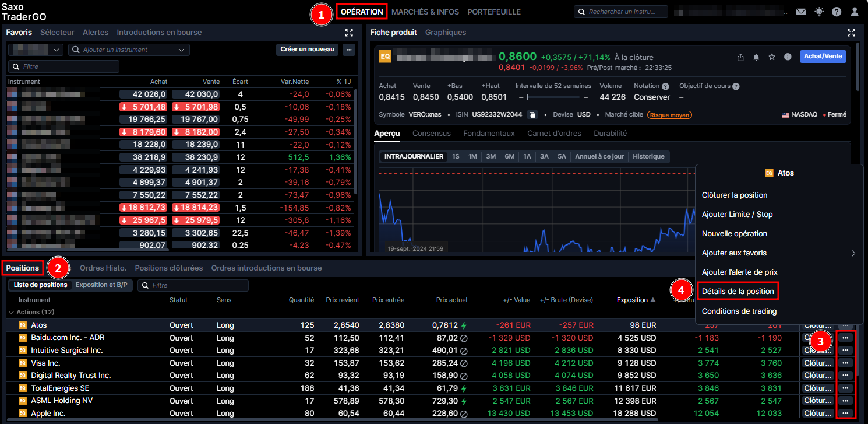This screenshot has height=424, width=868.
Task: Set chart range to 1M
Action: tap(472, 156)
